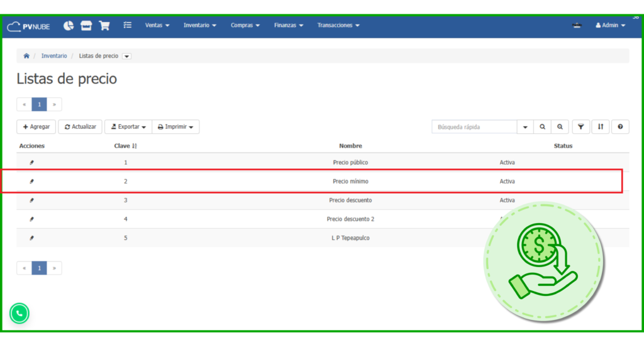Expand the Exportar dropdown
This screenshot has height=362, width=644.
tap(128, 127)
